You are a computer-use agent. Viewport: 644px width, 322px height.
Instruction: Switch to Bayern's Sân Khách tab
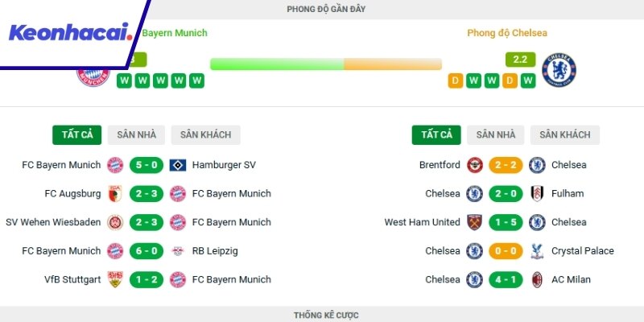click(x=206, y=135)
